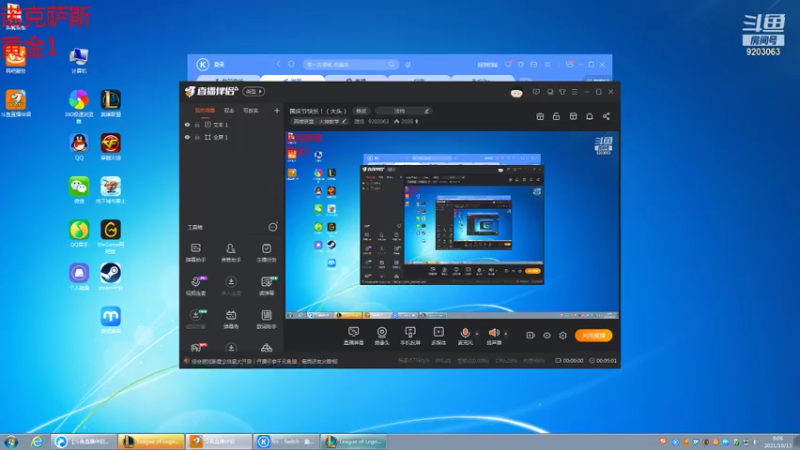Screen dimensions: 800x450
Task: Open the skin shirt icon in title bar
Action: (562, 92)
